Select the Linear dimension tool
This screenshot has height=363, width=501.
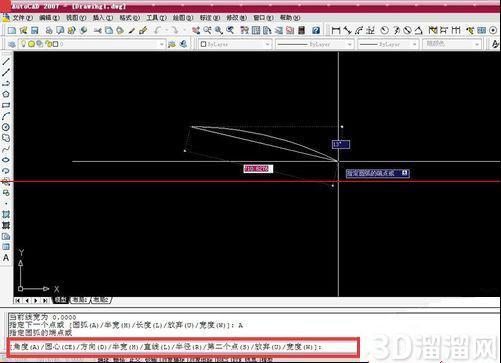click(336, 31)
